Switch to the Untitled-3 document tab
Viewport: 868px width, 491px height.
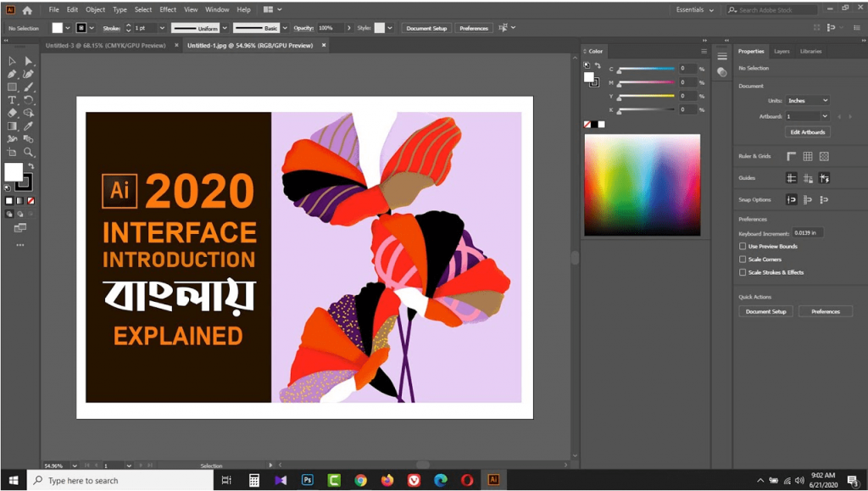pos(106,46)
